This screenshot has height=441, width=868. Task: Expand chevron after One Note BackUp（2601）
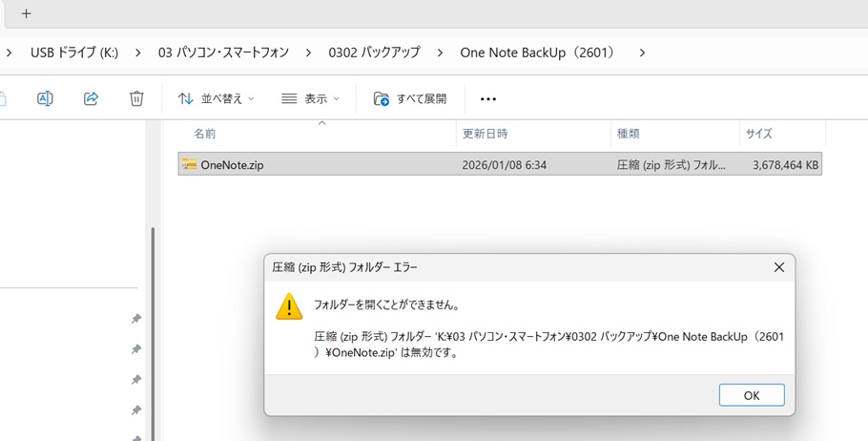[x=642, y=52]
